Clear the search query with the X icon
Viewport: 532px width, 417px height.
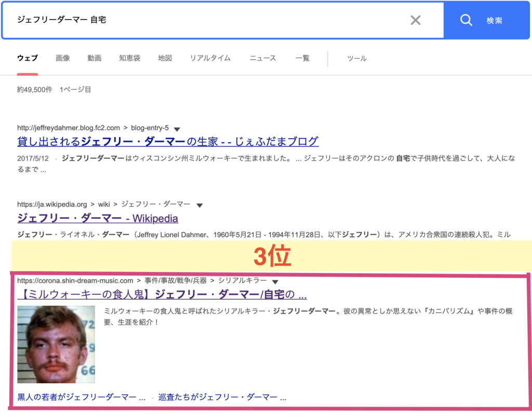point(415,20)
